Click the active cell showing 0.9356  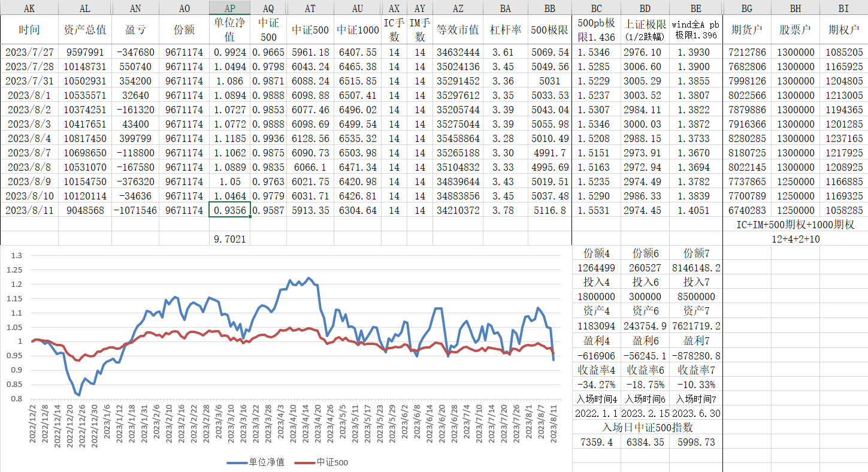click(229, 210)
